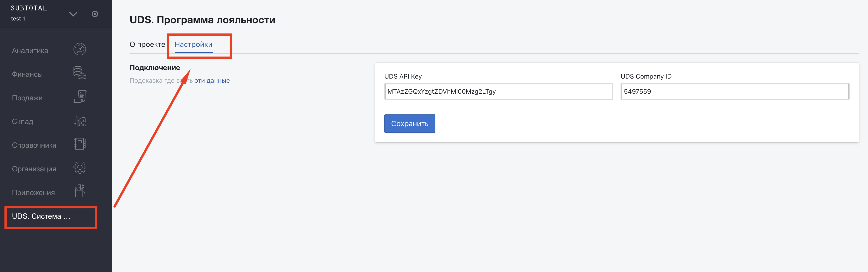This screenshot has width=868, height=272.
Task: Go to the Финансы section
Action: pos(27,74)
